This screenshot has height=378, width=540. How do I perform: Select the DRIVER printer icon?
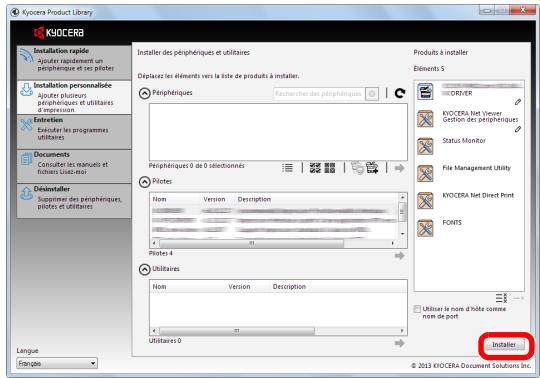tap(425, 92)
